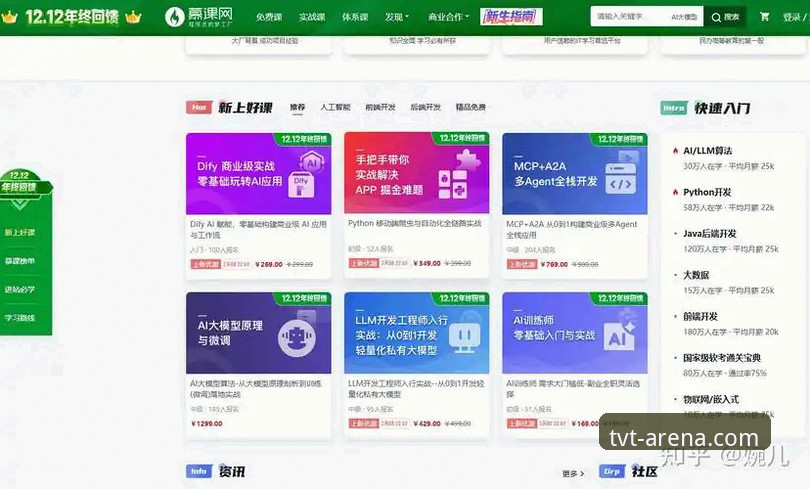Click the 更多 link beside 资讯

tap(573, 473)
